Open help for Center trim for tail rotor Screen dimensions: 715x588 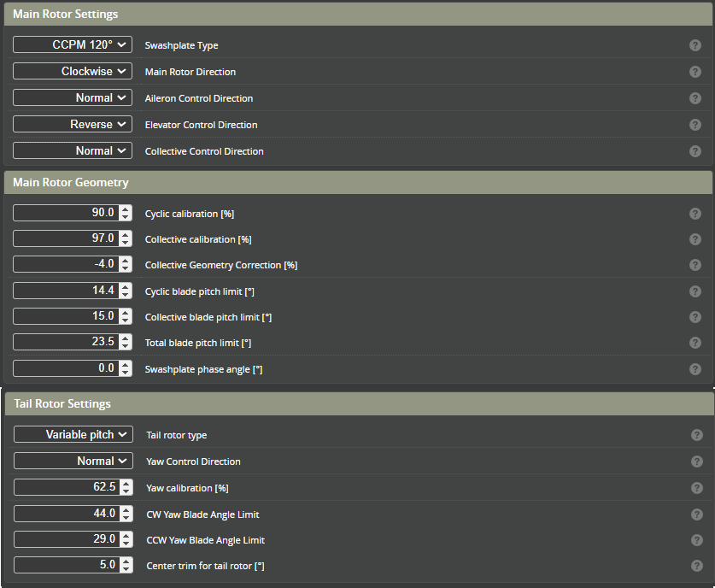point(696,566)
